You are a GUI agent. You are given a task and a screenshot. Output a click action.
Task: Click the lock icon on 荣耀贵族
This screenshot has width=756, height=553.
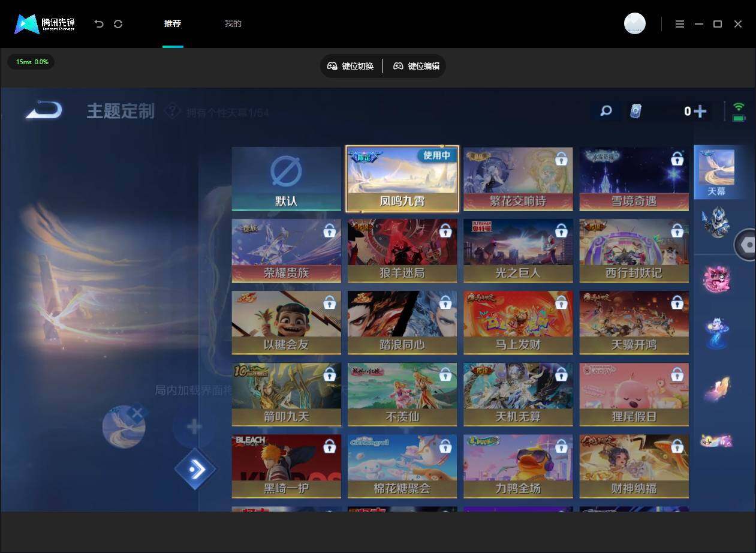click(x=329, y=231)
